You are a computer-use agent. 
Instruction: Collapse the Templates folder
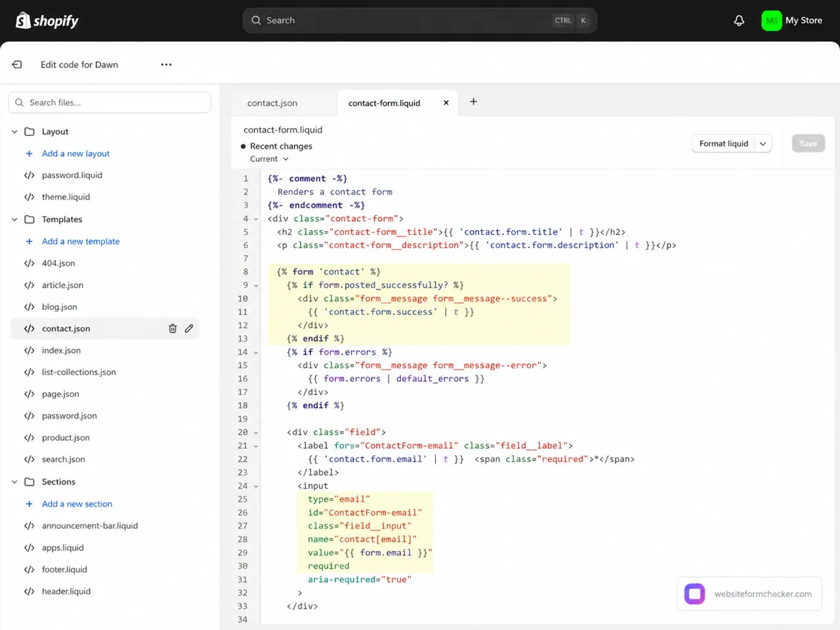(x=14, y=219)
